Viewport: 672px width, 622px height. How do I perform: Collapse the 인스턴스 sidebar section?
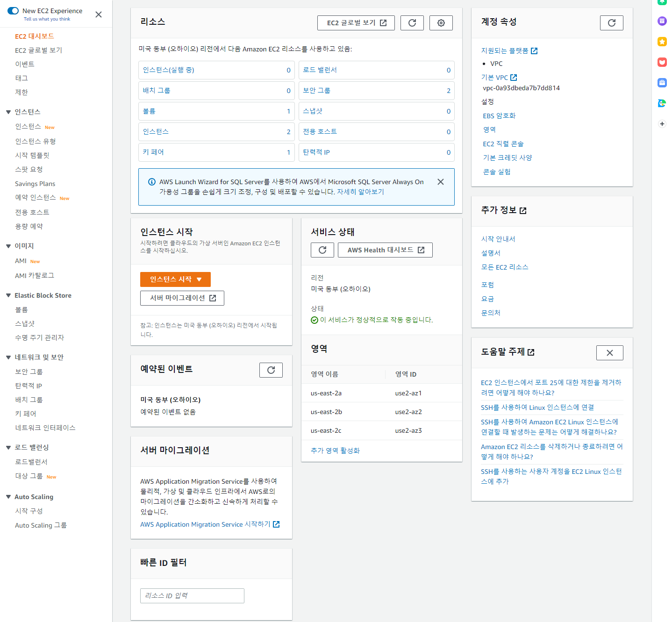(8, 112)
